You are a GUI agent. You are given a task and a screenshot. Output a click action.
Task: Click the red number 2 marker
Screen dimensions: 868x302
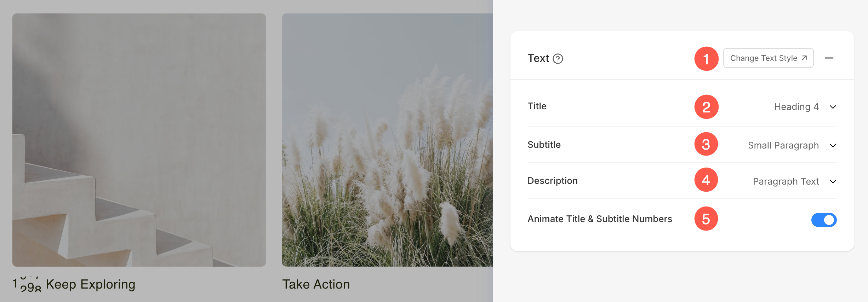tap(706, 107)
